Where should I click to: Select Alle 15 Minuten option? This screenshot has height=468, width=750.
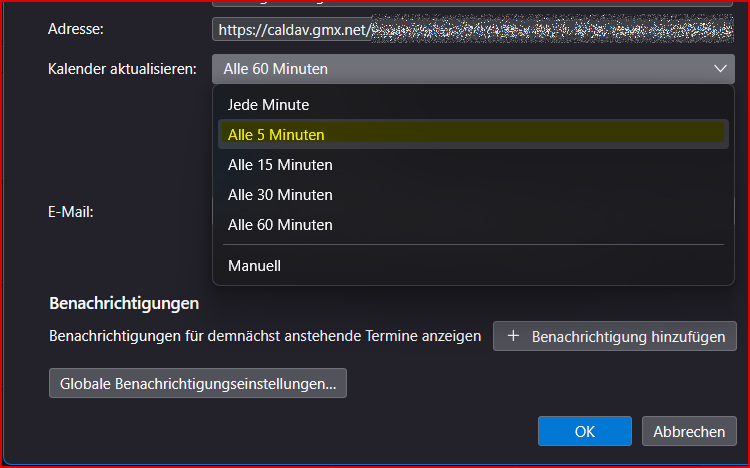click(x=473, y=165)
